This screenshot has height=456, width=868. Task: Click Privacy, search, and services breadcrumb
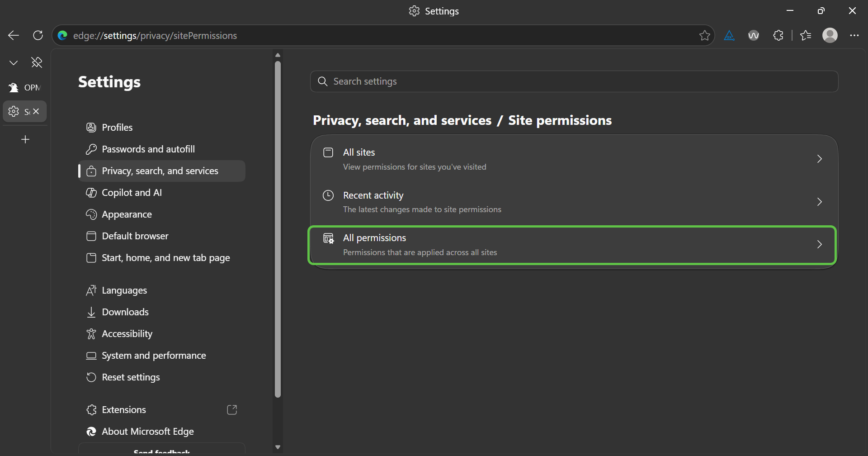(402, 120)
